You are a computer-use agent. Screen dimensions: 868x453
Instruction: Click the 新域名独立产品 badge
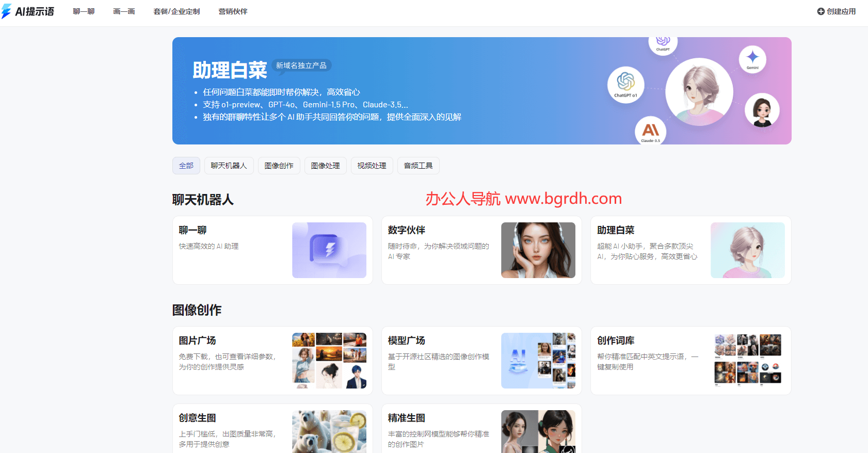pyautogui.click(x=301, y=66)
